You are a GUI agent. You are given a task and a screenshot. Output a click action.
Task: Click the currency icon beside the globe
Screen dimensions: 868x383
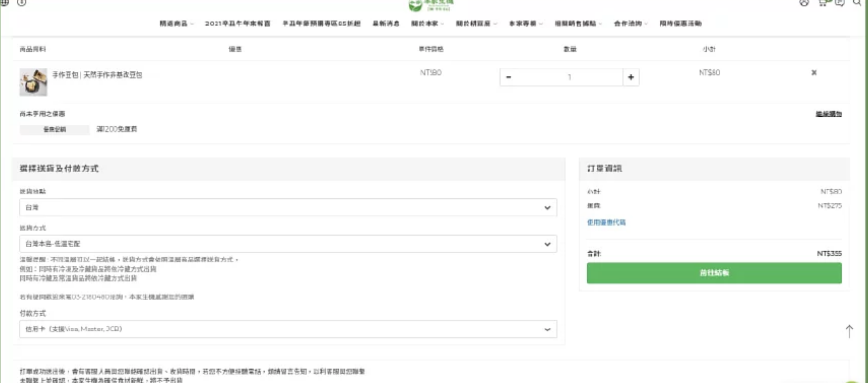tap(22, 2)
